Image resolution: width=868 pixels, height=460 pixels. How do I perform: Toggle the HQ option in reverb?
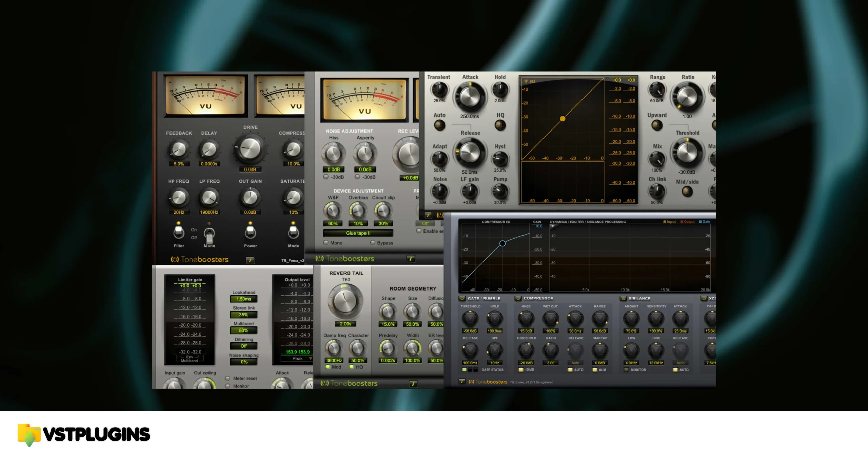click(352, 367)
